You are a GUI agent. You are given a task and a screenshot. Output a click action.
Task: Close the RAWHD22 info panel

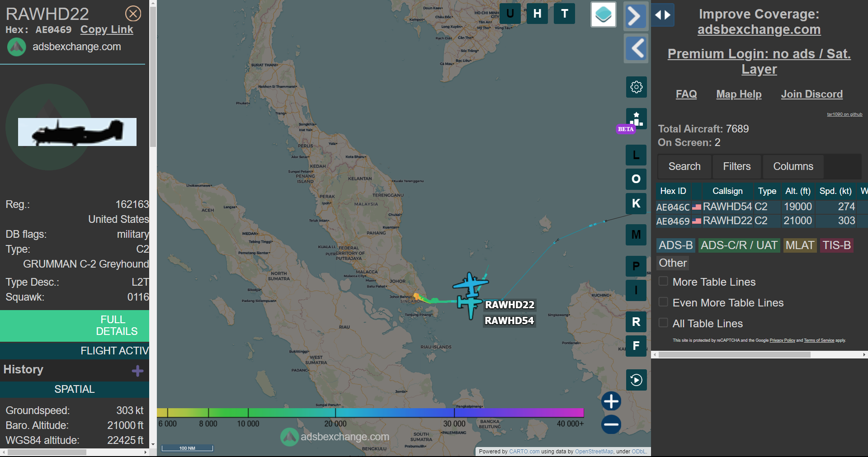[133, 14]
